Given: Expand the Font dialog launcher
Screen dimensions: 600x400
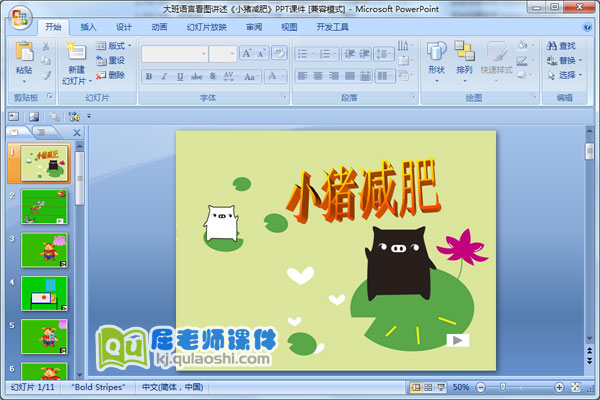Looking at the screenshot, I should pyautogui.click(x=284, y=96).
